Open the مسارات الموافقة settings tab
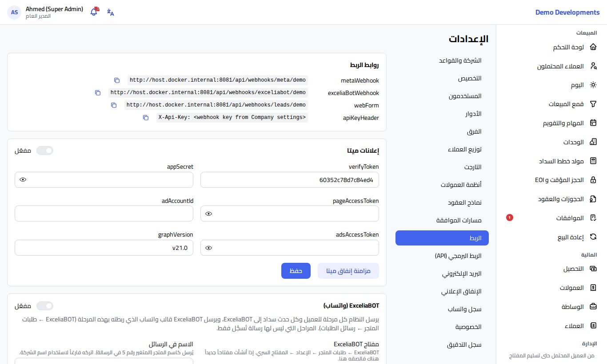The image size is (607, 364). pos(442,220)
